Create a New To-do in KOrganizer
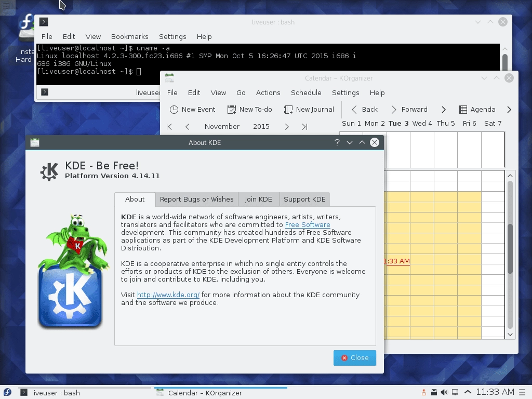532x399 pixels. click(x=249, y=109)
